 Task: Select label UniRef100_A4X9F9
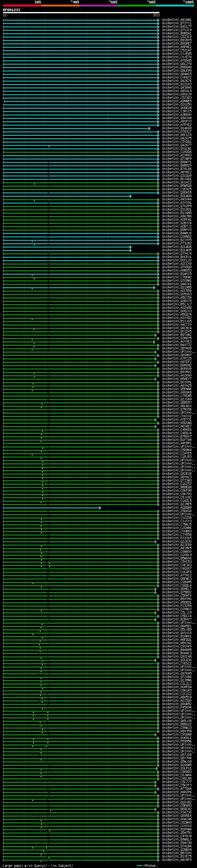click(176, 860)
